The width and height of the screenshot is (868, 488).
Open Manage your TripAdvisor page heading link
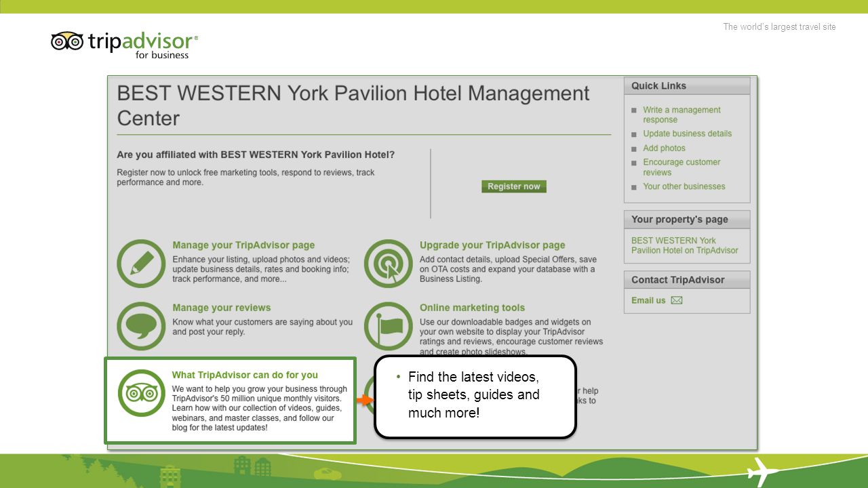click(x=243, y=245)
